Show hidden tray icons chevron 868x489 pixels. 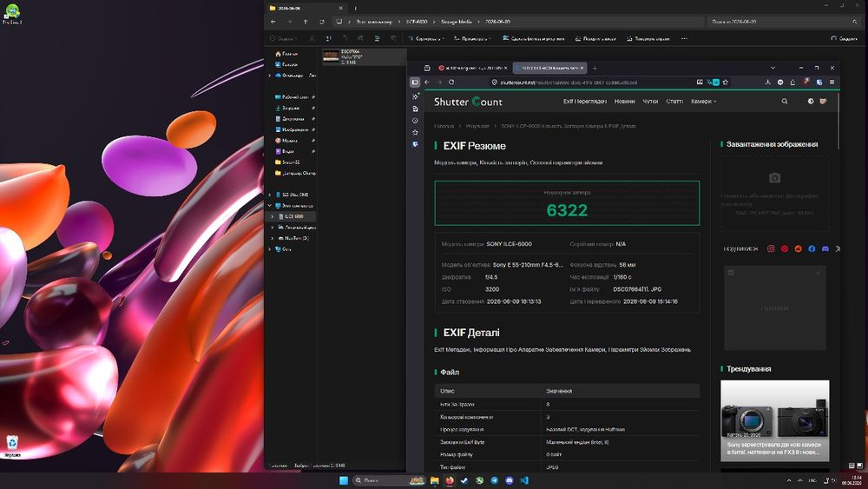788,480
